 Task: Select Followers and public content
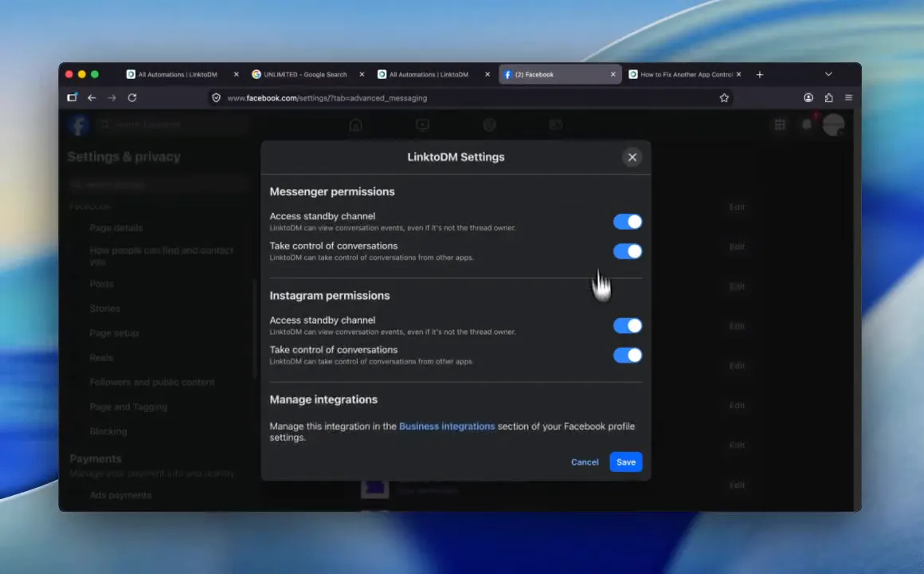(152, 383)
